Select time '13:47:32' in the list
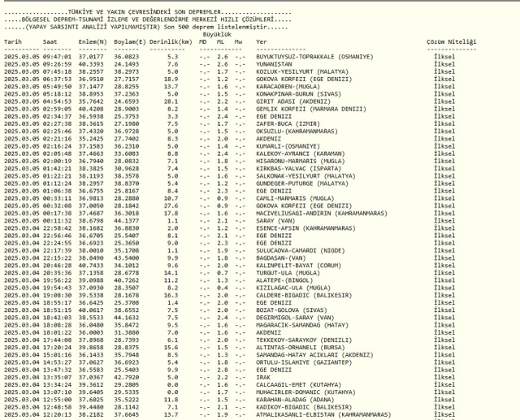This screenshot has width=520, height=420. (x=57, y=370)
